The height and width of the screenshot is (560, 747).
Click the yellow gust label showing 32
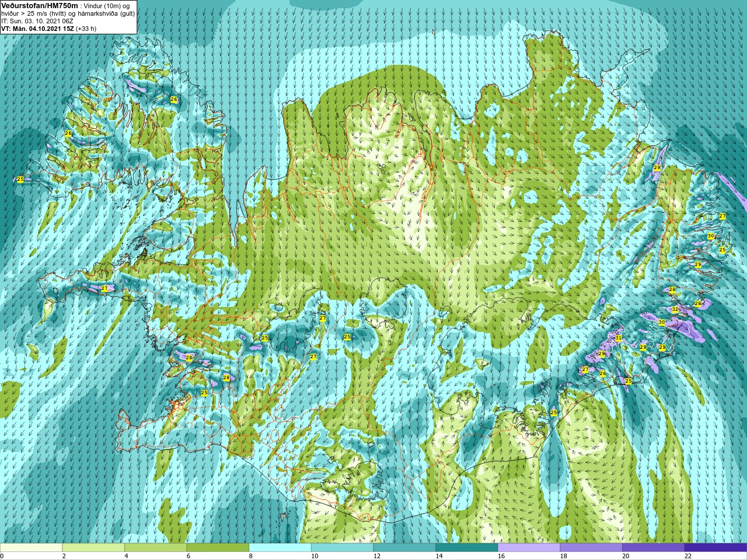[675, 310]
